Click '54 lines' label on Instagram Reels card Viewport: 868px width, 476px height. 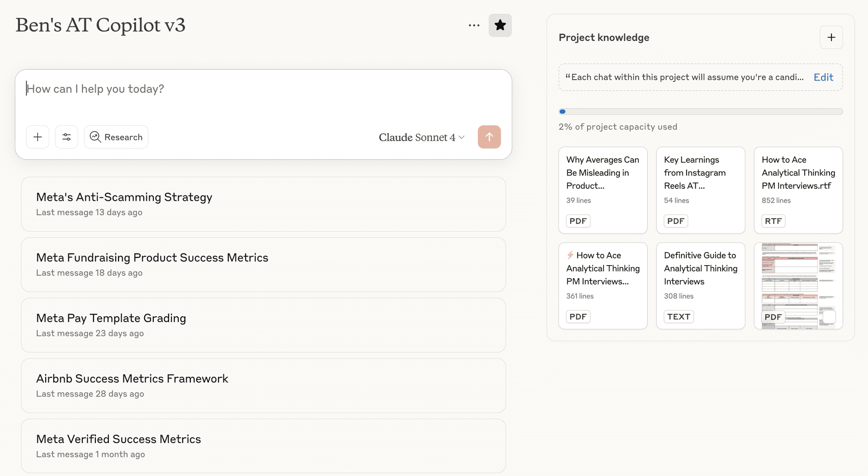pyautogui.click(x=676, y=200)
